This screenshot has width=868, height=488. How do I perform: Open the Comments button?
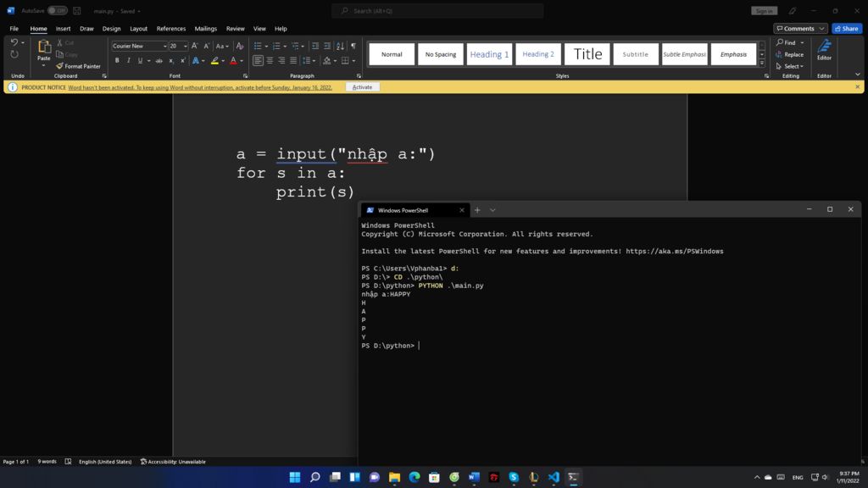pyautogui.click(x=800, y=28)
